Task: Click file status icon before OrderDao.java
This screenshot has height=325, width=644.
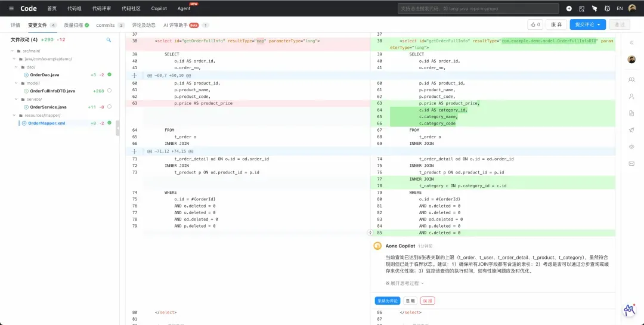Action: [26, 75]
